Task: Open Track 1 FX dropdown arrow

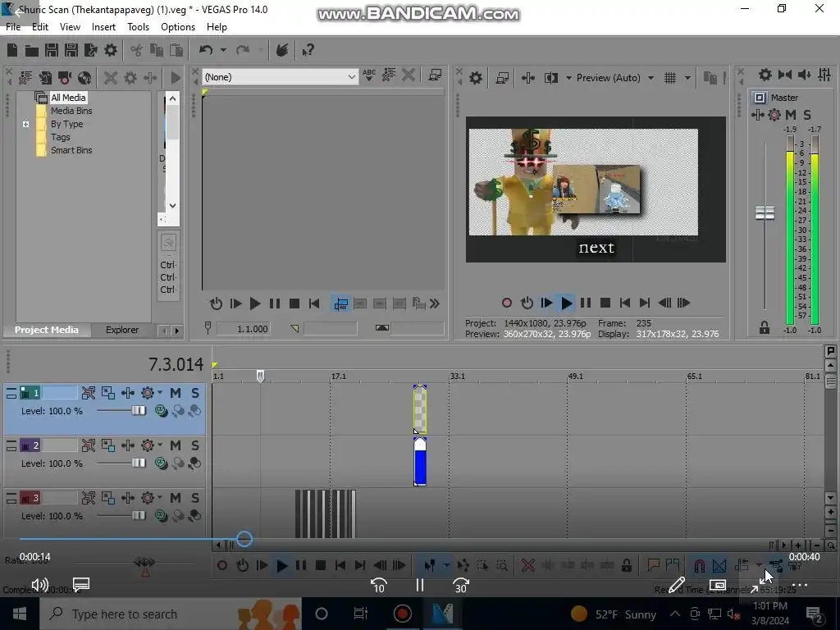Action: coord(160,393)
